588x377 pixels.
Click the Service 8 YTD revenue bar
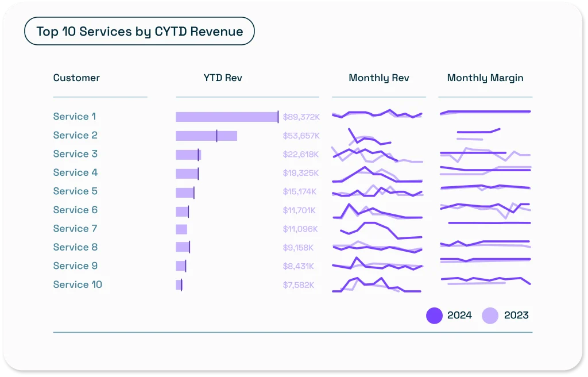click(183, 247)
